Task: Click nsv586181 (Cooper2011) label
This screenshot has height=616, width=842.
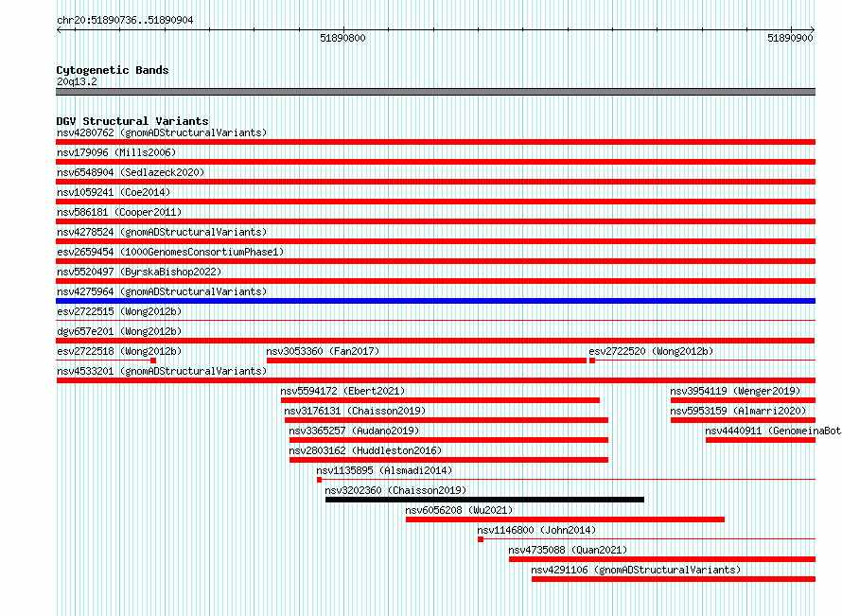Action: (119, 212)
